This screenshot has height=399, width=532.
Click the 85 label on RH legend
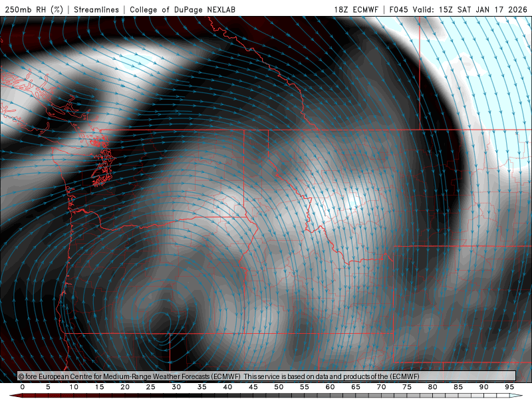coord(458,387)
